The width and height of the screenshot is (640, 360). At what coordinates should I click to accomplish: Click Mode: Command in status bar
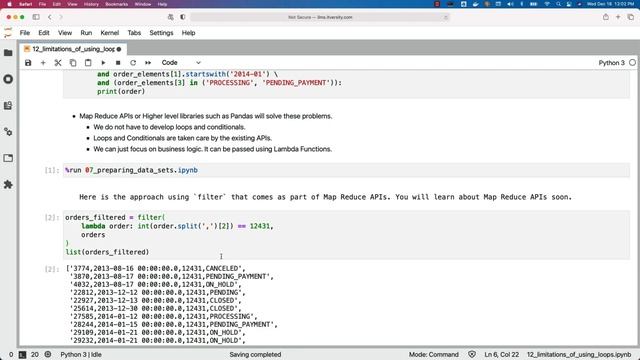tap(433, 355)
